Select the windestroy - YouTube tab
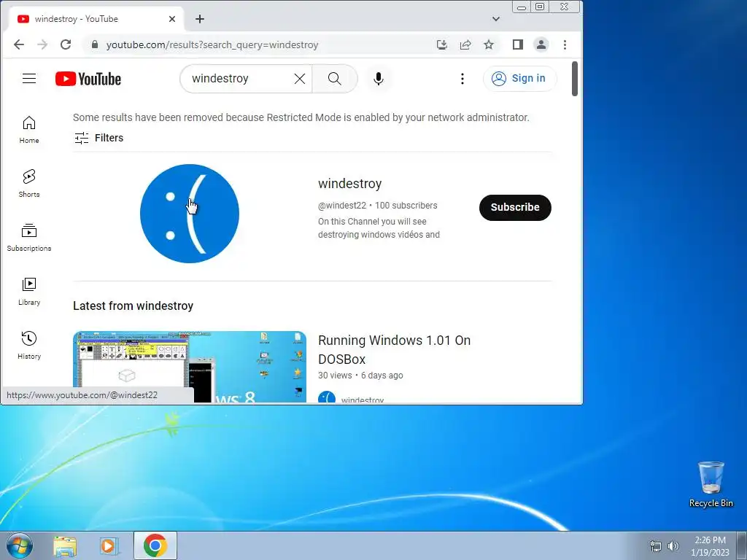The image size is (747, 560). click(x=96, y=19)
